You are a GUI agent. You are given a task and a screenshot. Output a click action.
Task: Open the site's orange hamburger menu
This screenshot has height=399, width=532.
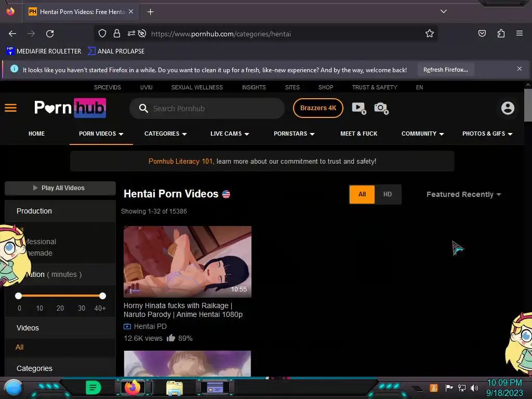click(x=10, y=108)
